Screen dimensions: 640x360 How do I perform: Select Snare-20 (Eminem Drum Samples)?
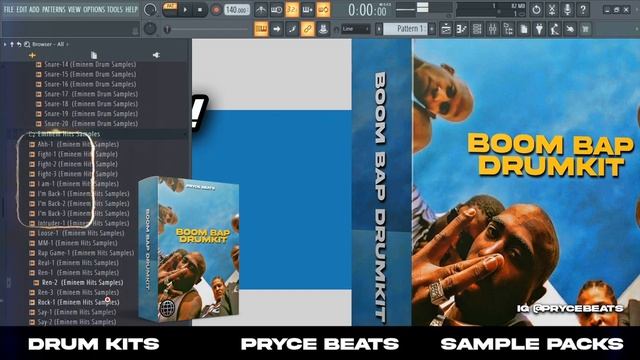coord(91,123)
